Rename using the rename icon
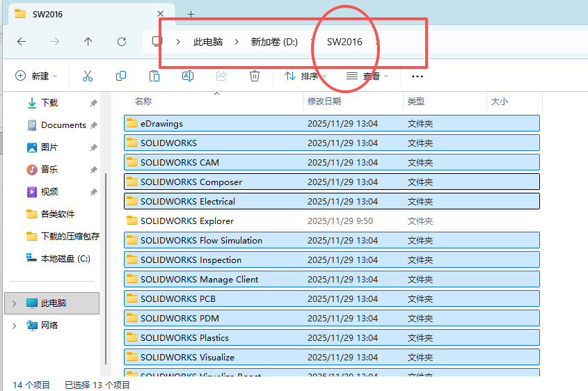588x391 pixels. point(187,76)
